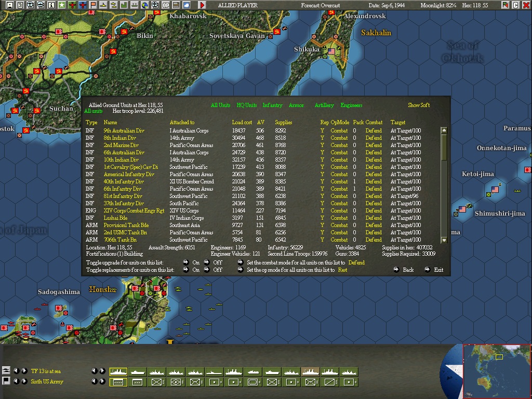532x399 pixels.
Task: Open the Provisionl Tank Bde unit
Action: click(126, 225)
